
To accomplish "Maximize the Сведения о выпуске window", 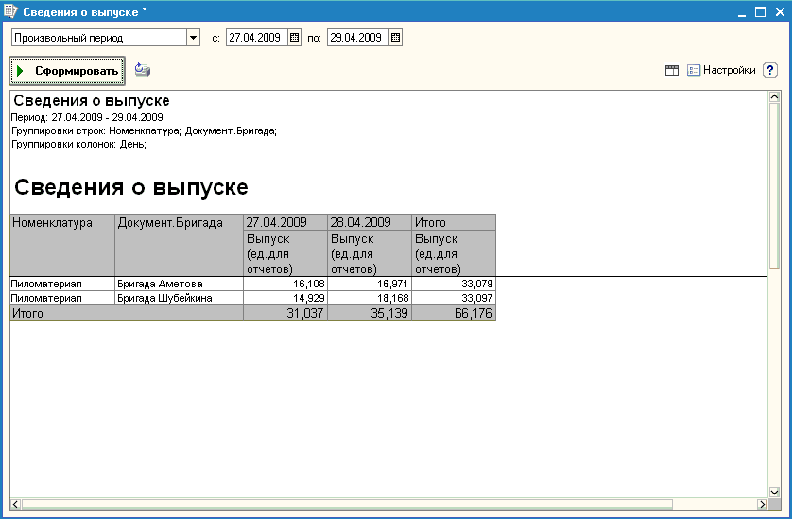I will click(x=760, y=12).
